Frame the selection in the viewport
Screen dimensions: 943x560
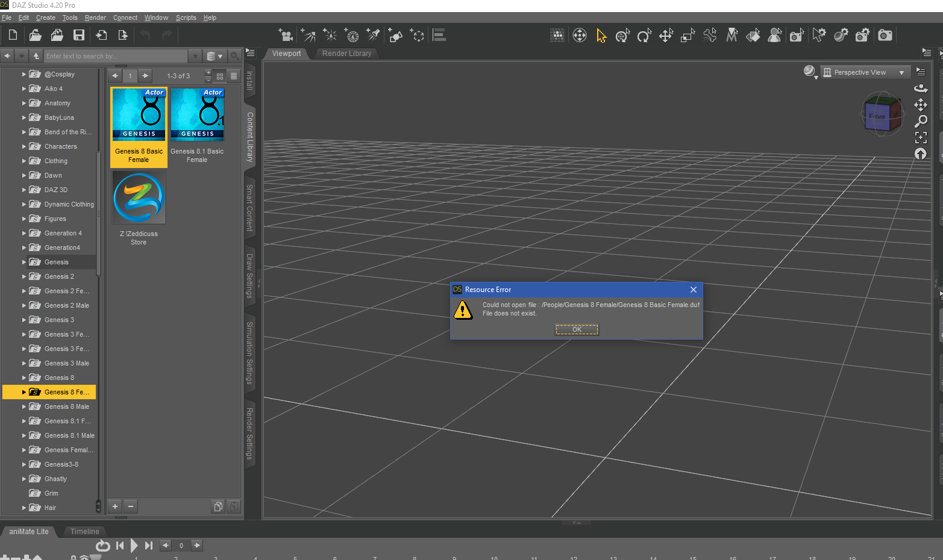921,137
